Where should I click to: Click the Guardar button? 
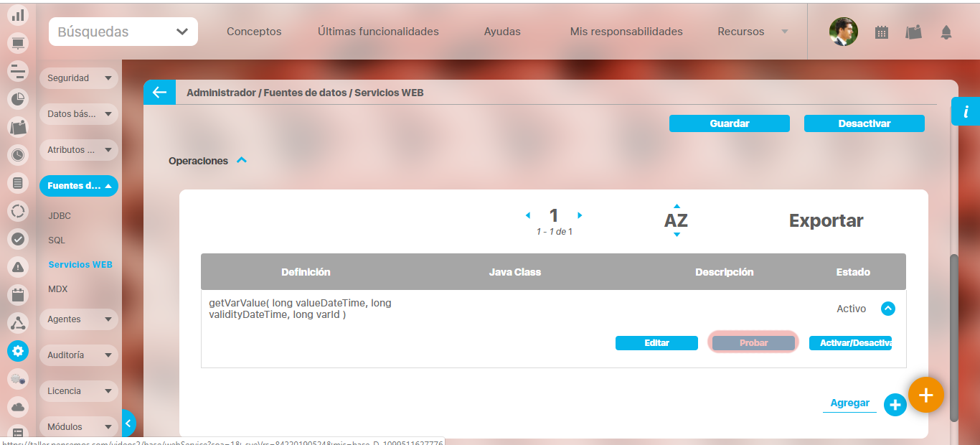pyautogui.click(x=729, y=123)
